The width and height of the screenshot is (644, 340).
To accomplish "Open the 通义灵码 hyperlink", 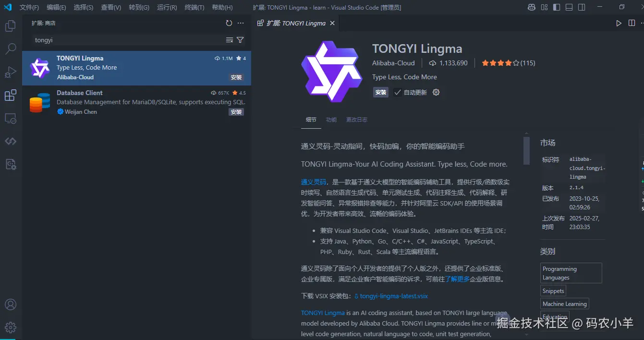I will point(314,182).
